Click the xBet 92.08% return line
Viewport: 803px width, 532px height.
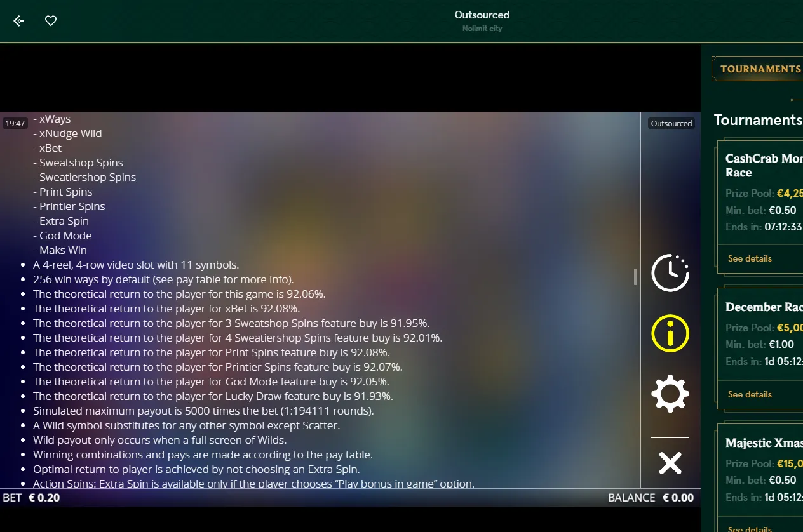166,309
